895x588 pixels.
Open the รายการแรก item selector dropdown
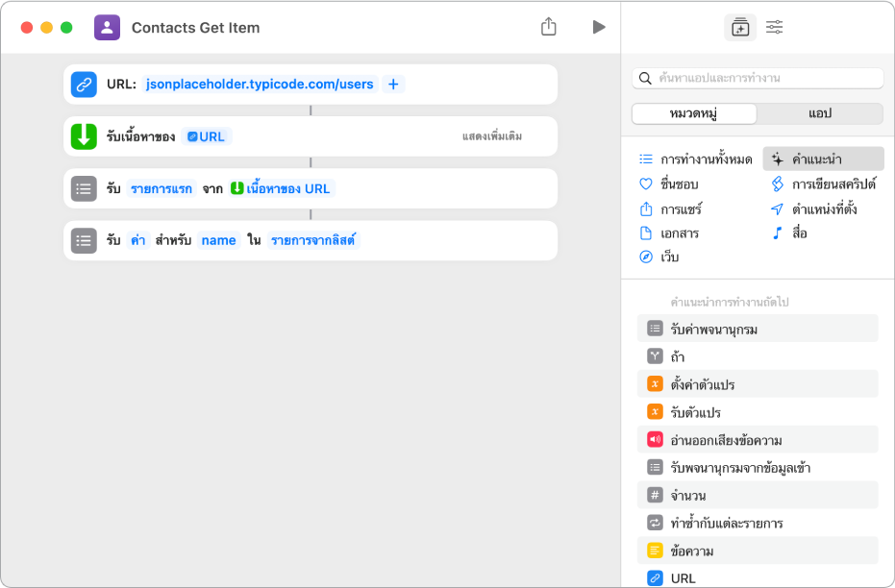click(162, 188)
